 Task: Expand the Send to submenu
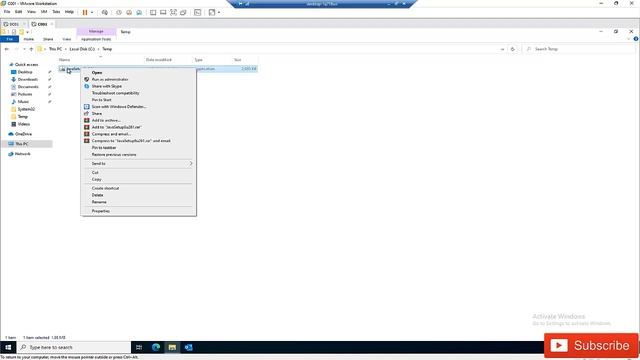point(138,163)
